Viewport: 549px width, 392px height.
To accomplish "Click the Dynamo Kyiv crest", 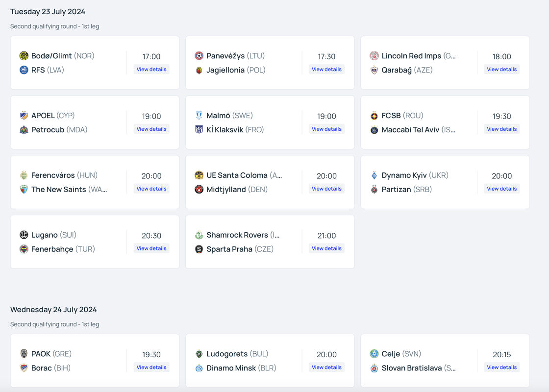I will (374, 175).
